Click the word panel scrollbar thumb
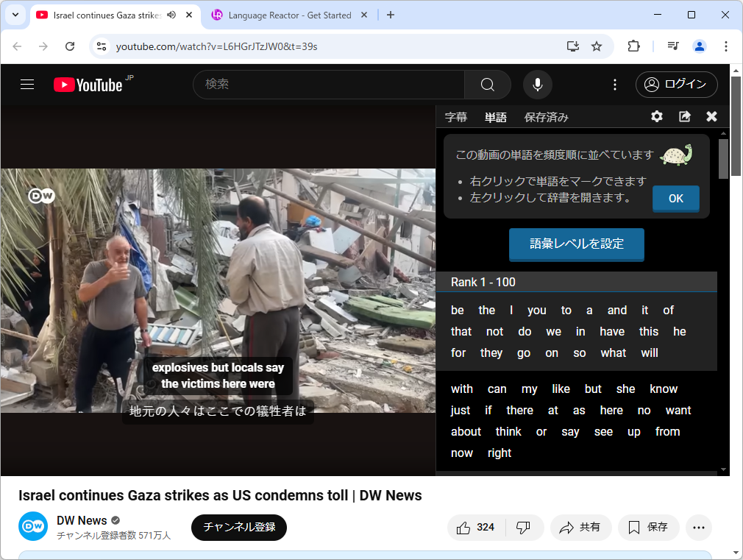The width and height of the screenshot is (743, 560). [723, 159]
